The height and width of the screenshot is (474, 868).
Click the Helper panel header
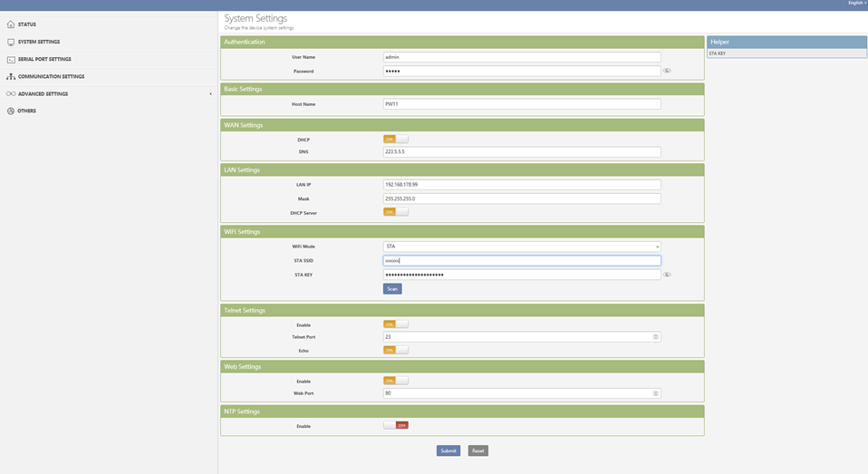[786, 42]
